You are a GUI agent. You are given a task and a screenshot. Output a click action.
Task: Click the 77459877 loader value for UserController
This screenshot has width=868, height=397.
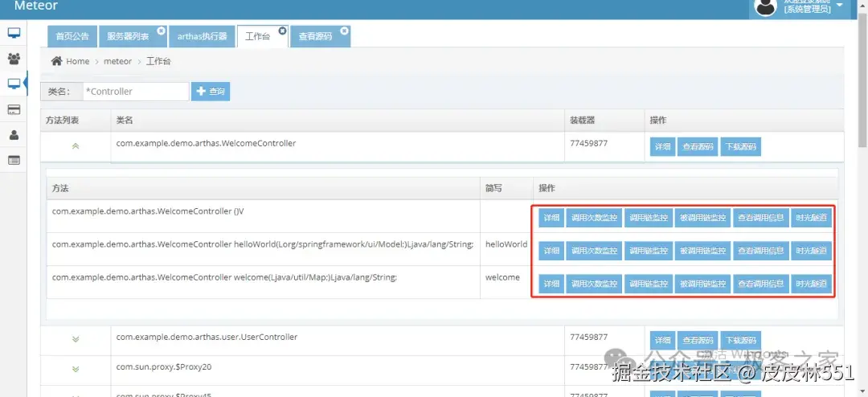tap(589, 337)
